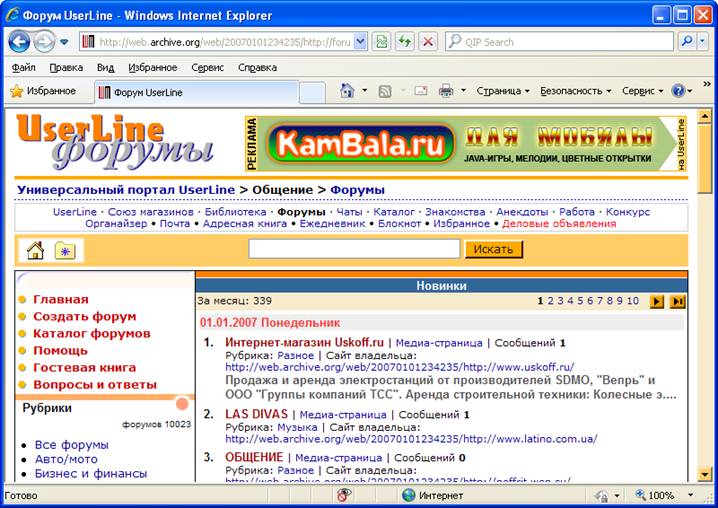This screenshot has width=718, height=508.
Task: Open the Вопросы и ответы link
Action: [95, 385]
